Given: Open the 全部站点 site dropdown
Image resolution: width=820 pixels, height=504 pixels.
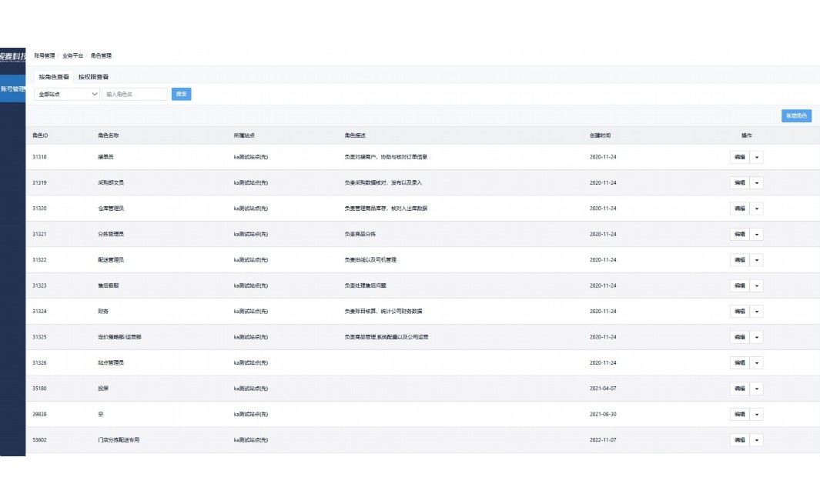Looking at the screenshot, I should [67, 94].
